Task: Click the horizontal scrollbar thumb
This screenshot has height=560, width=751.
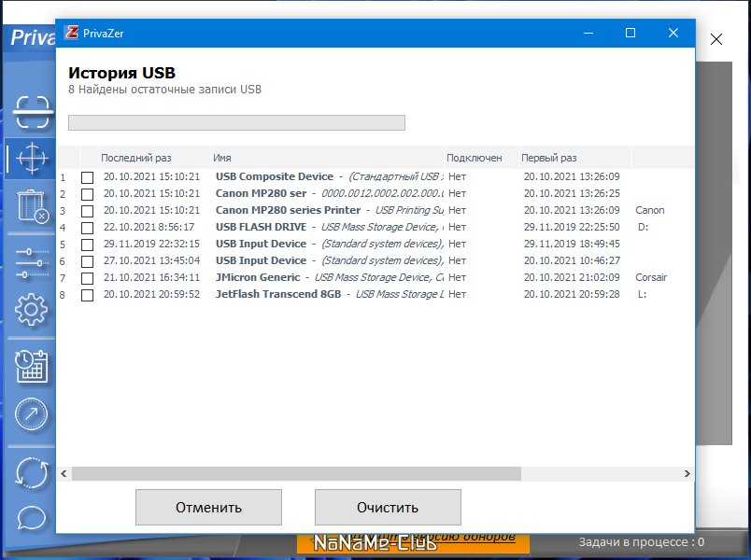Action: point(296,473)
